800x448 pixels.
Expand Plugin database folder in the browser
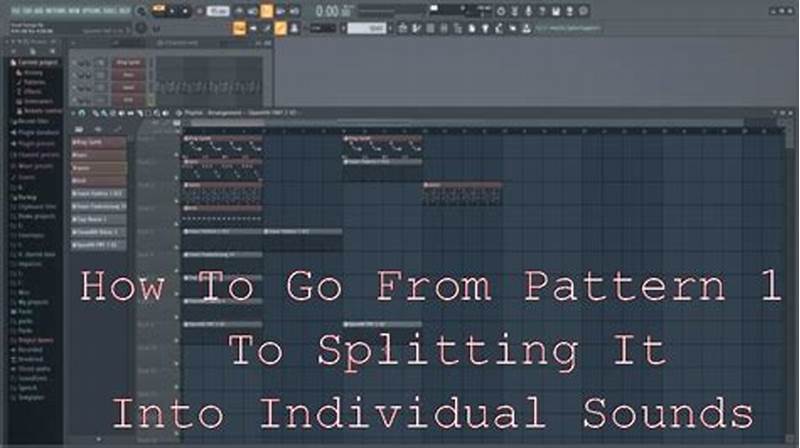coord(36,133)
